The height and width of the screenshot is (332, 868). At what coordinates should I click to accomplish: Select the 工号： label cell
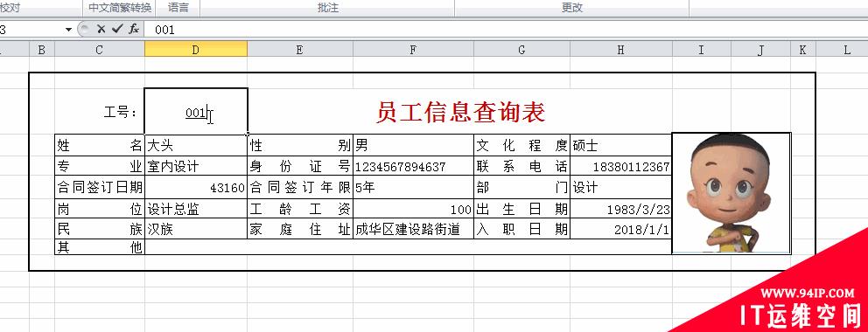(x=100, y=111)
